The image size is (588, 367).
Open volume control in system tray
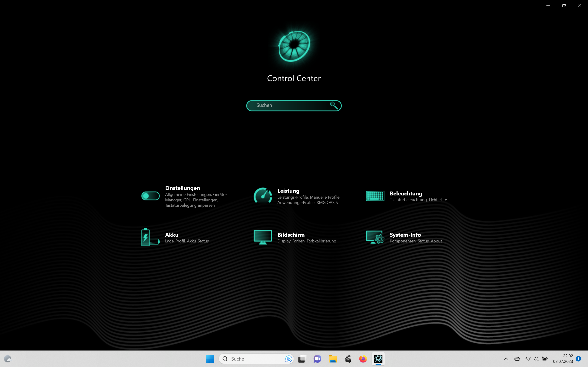pos(536,359)
